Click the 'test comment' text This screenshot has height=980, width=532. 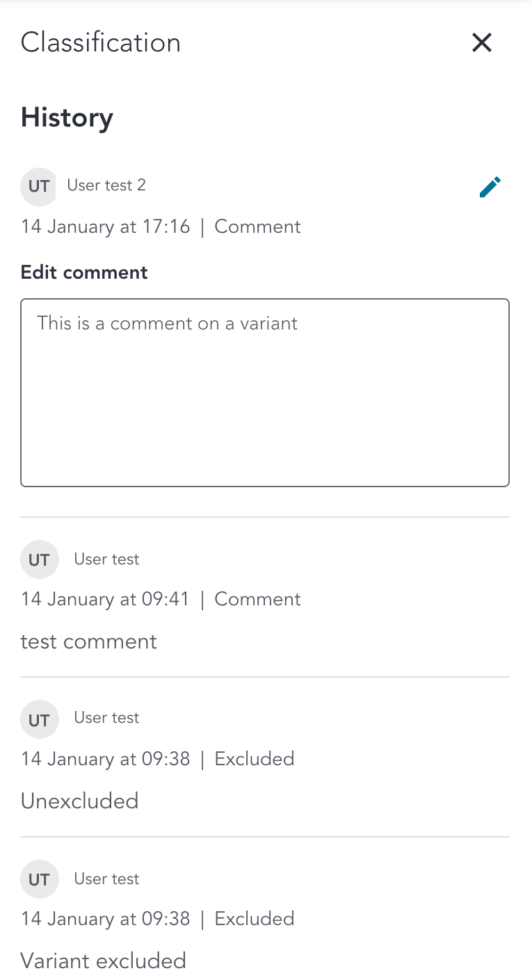pos(89,641)
